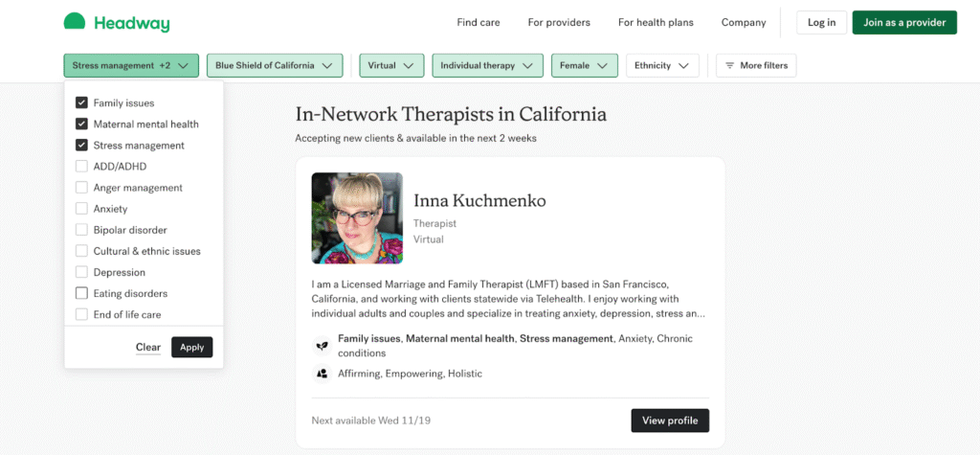This screenshot has height=455, width=980.
Task: Open the Find care menu
Action: point(479,22)
